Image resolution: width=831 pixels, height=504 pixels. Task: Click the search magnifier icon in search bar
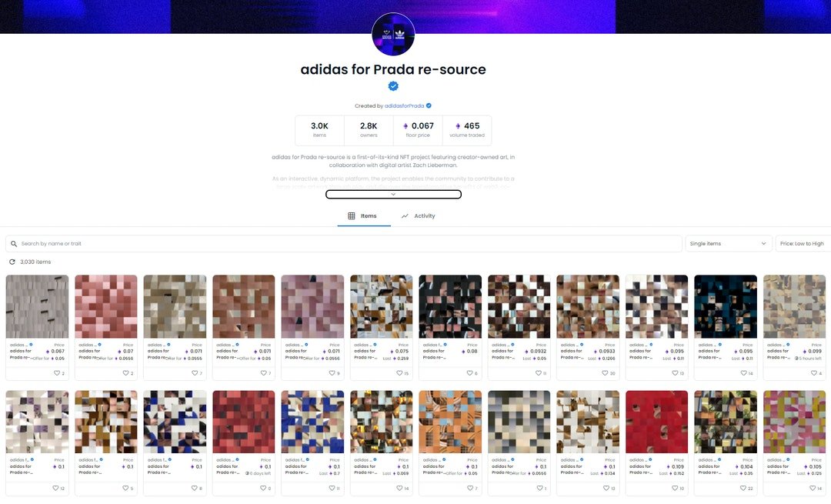tap(14, 244)
